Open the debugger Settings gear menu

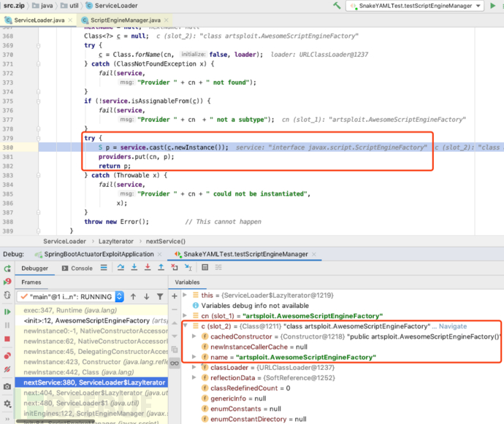[7, 404]
